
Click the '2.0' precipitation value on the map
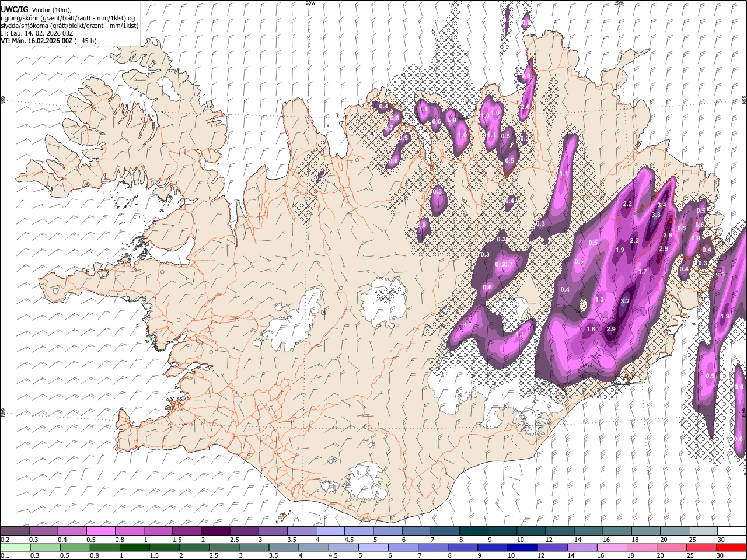(525, 107)
